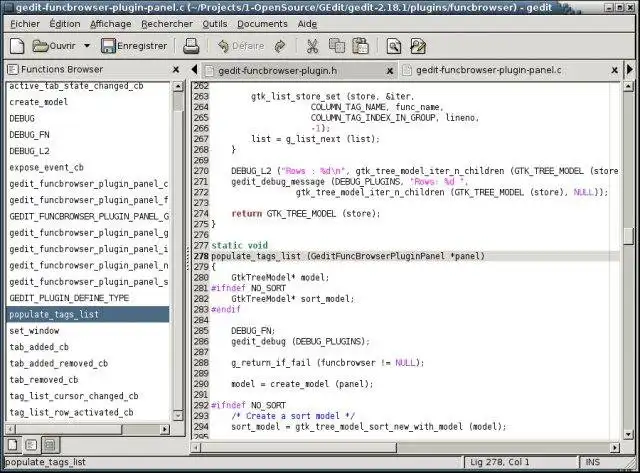Redo the action with the redo arrow icon
Screen dimensions: 640x473
280,46
